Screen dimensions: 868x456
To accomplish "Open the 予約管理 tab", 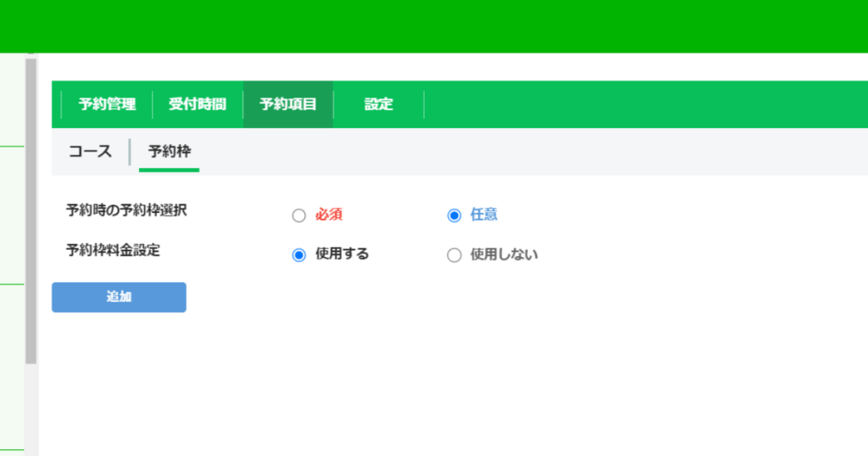I will click(107, 104).
